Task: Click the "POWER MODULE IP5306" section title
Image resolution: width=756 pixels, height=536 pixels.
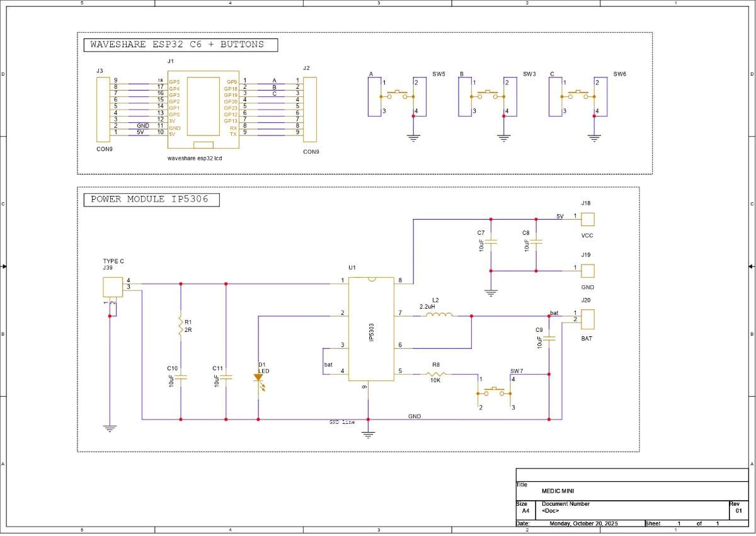Action: 150,200
